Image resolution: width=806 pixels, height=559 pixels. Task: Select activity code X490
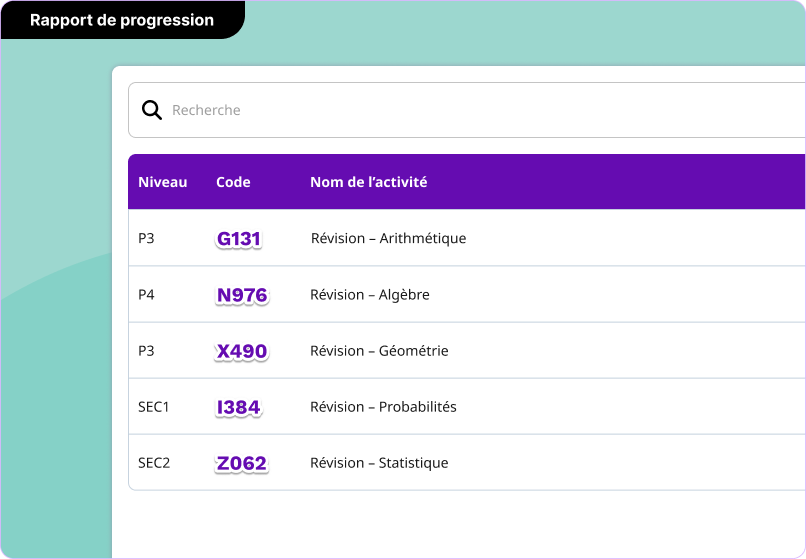tap(242, 351)
